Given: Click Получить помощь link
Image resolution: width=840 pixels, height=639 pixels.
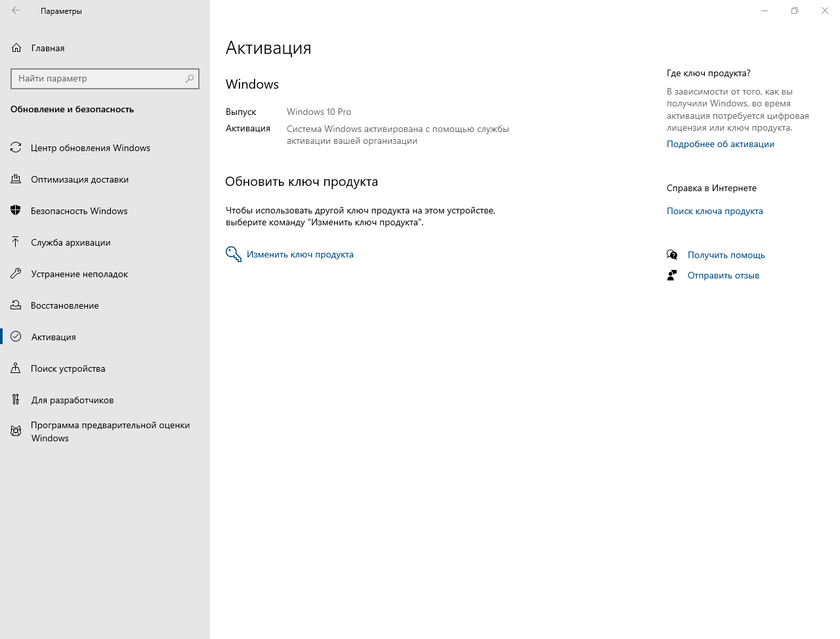Looking at the screenshot, I should (x=726, y=255).
